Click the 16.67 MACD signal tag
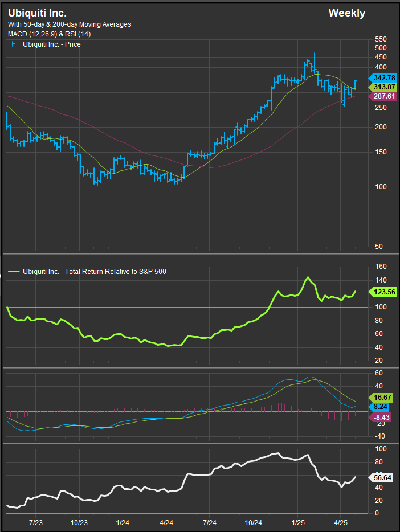The width and height of the screenshot is (400, 532). click(x=380, y=398)
